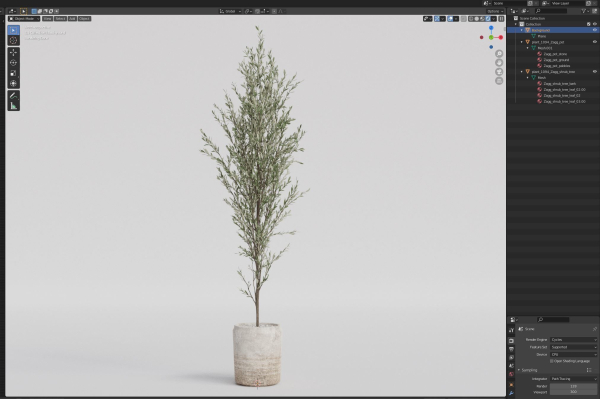Open the Render properties tab
600x399 pixels.
(512, 341)
